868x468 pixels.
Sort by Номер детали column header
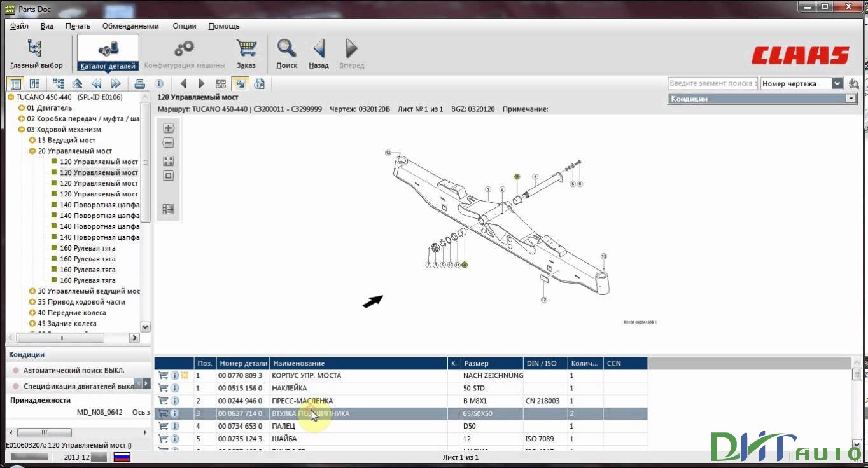pos(243,363)
